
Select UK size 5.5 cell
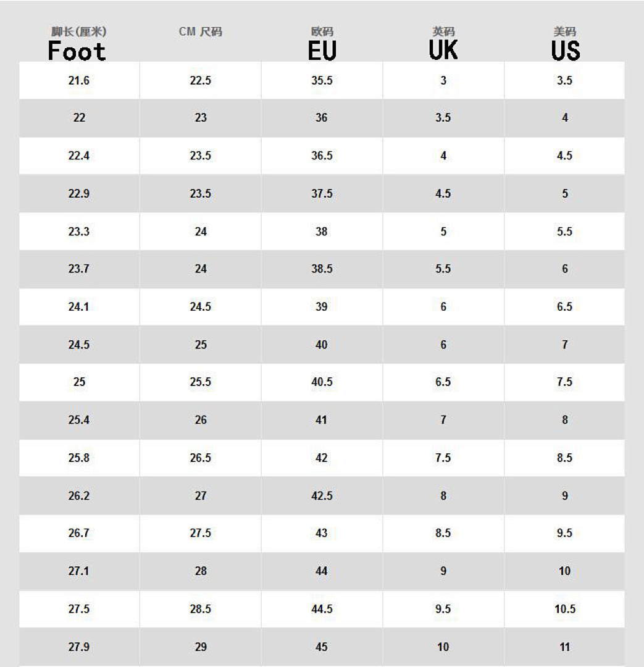click(x=443, y=269)
